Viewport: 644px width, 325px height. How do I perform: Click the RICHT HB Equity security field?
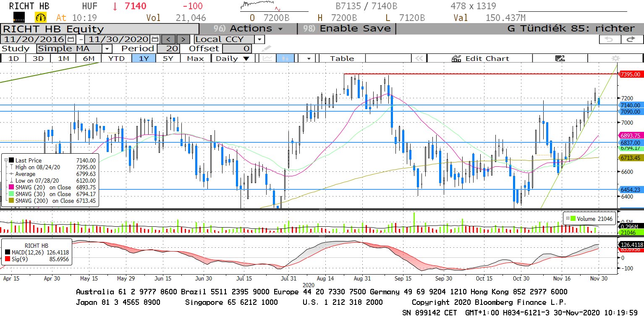(99, 29)
